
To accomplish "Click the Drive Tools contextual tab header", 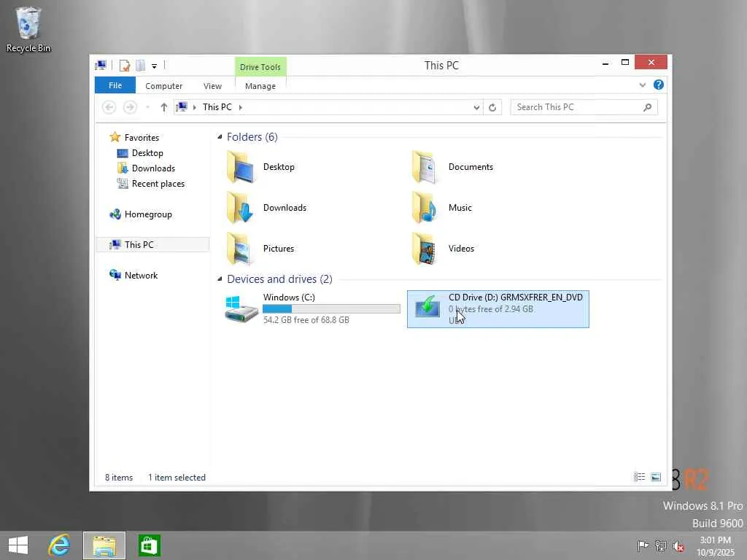I will click(260, 67).
